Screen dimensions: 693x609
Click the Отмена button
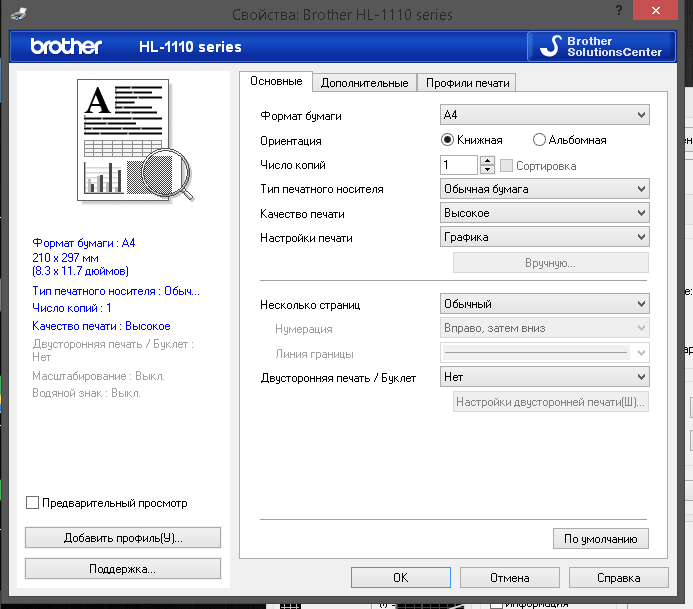point(510,578)
